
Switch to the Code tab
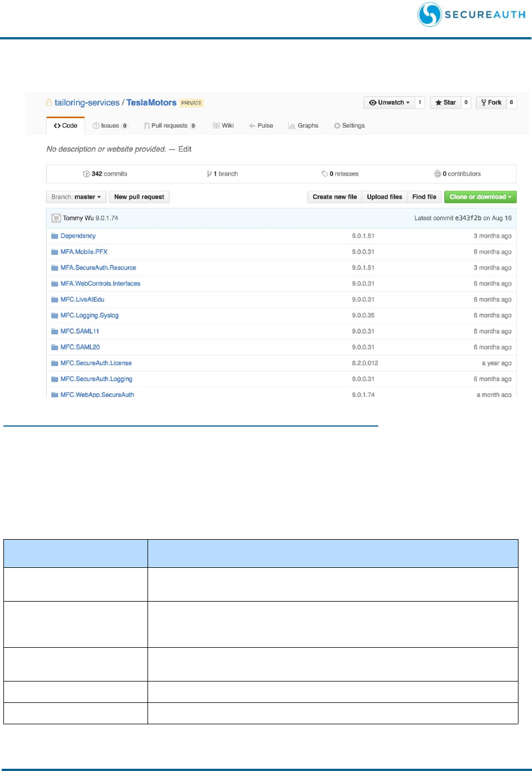click(66, 125)
